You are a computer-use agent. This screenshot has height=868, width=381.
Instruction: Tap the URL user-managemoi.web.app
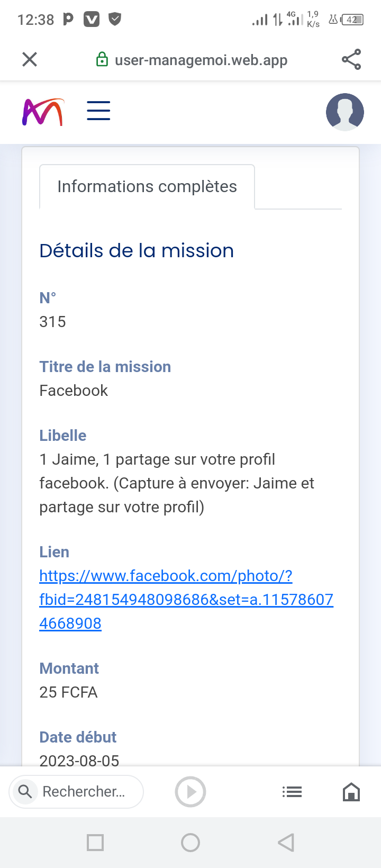201,60
